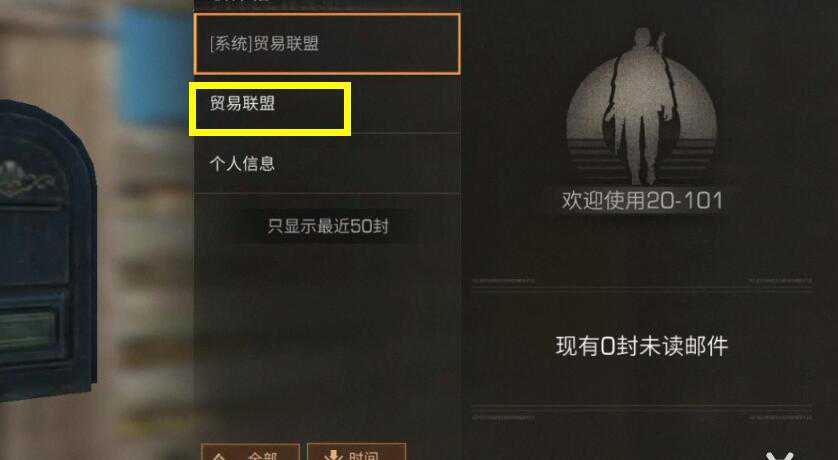The height and width of the screenshot is (460, 838).
Task: Click the arrow icon on 全部 button
Action: point(218,456)
